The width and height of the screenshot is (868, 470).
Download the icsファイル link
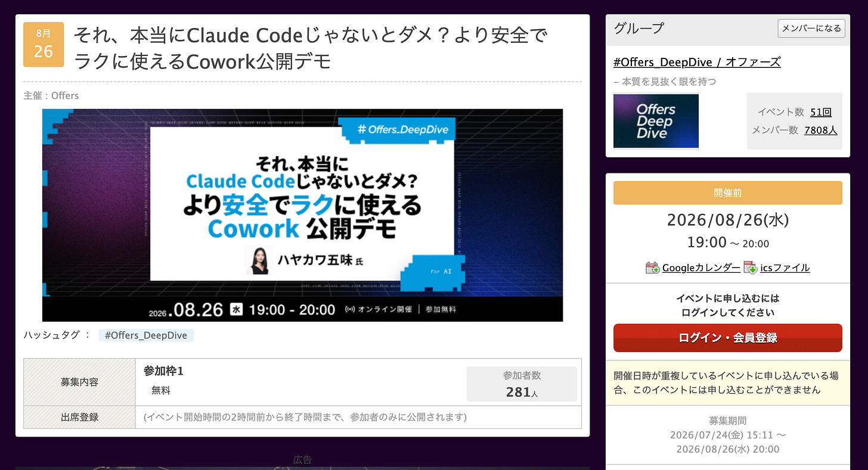tap(785, 268)
